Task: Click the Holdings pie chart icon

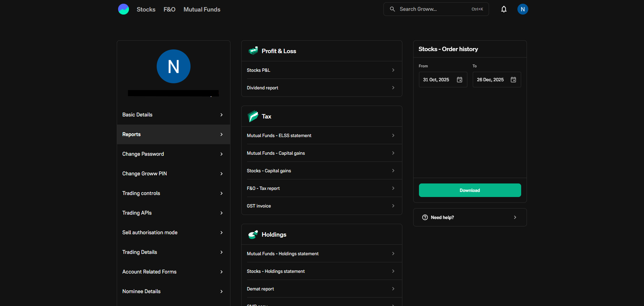Action: [x=253, y=234]
